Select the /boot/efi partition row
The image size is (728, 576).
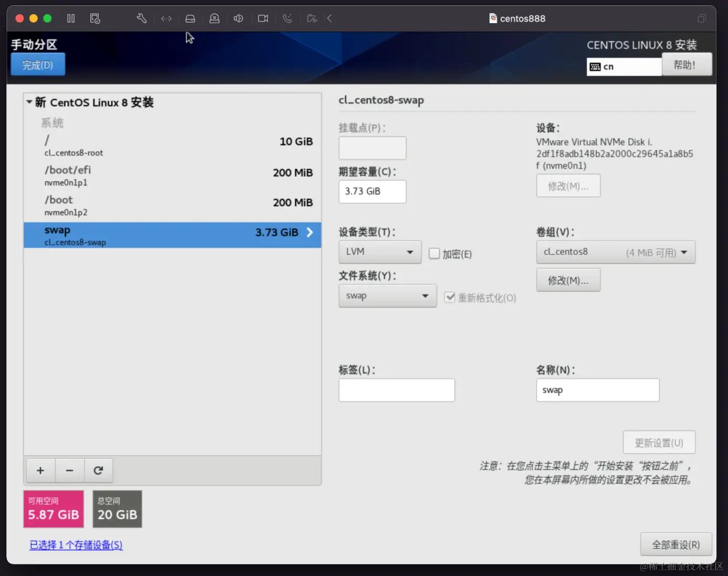(172, 176)
